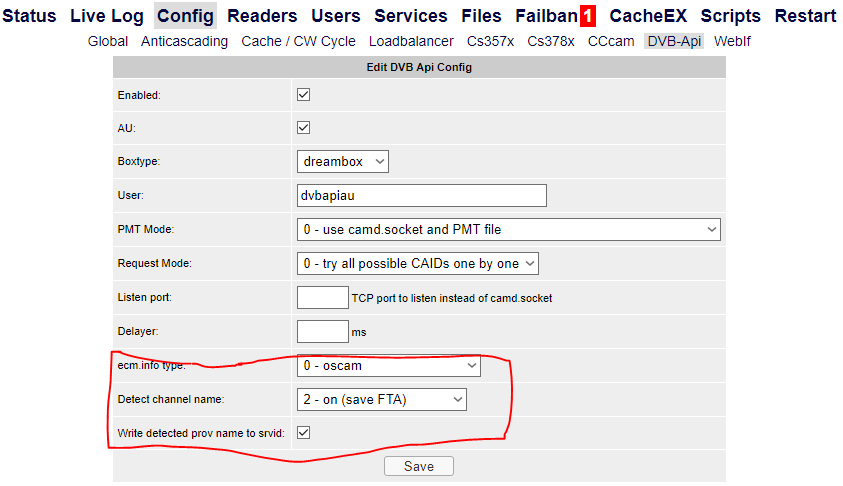This screenshot has height=486, width=843.
Task: Open the CCcam config tab
Action: click(611, 41)
